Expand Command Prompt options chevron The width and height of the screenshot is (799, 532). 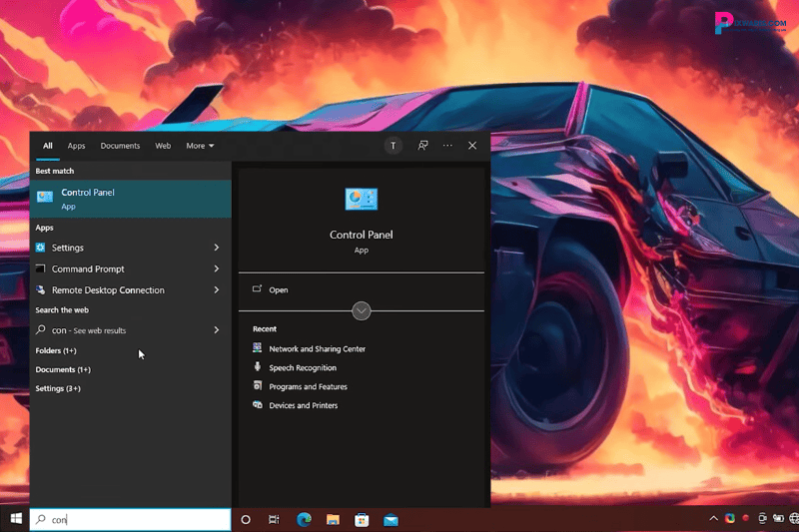coord(217,268)
